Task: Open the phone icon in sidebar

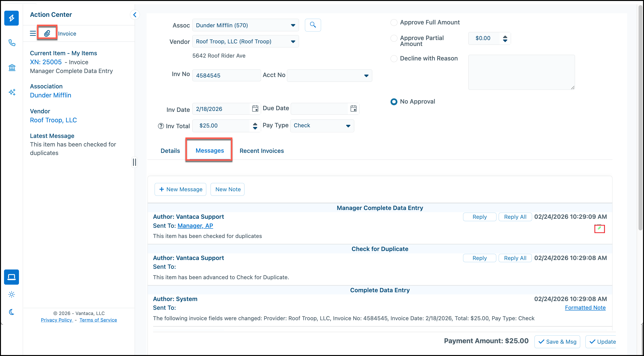Action: tap(12, 43)
